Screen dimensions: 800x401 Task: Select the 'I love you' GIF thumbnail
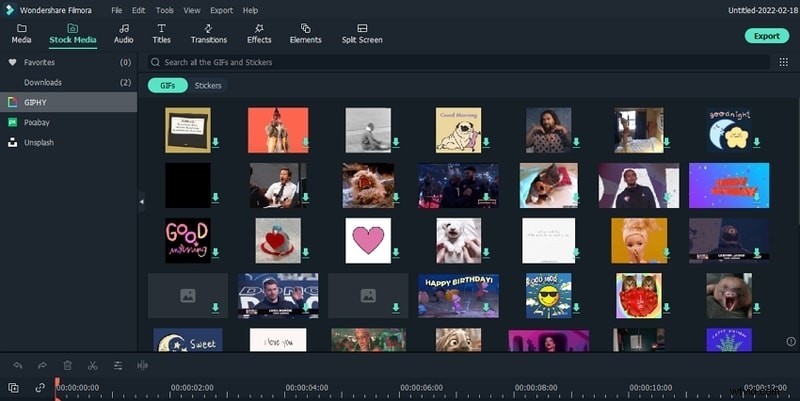click(278, 340)
